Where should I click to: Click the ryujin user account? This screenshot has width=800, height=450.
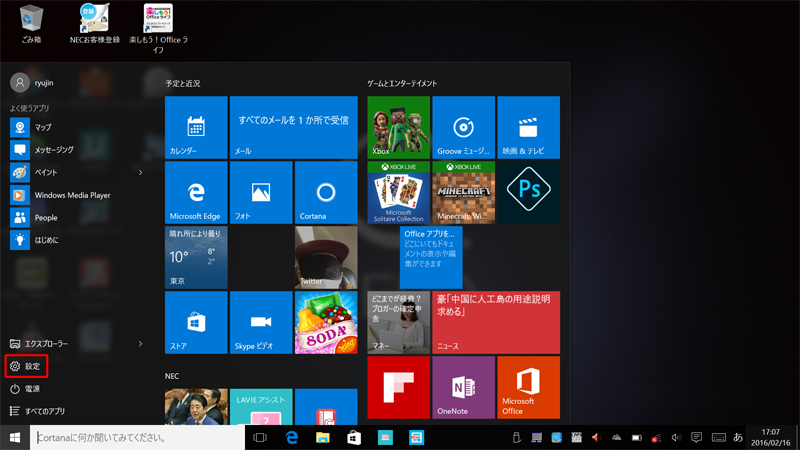pyautogui.click(x=32, y=83)
